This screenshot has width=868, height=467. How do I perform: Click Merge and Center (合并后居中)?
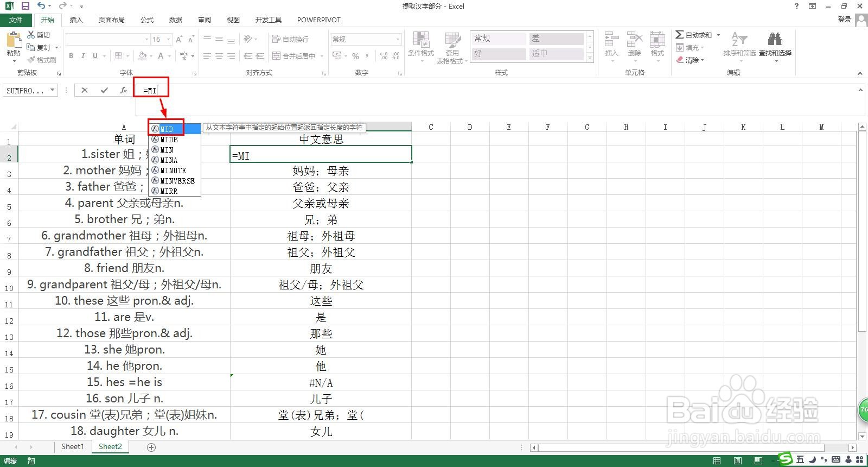coord(293,56)
